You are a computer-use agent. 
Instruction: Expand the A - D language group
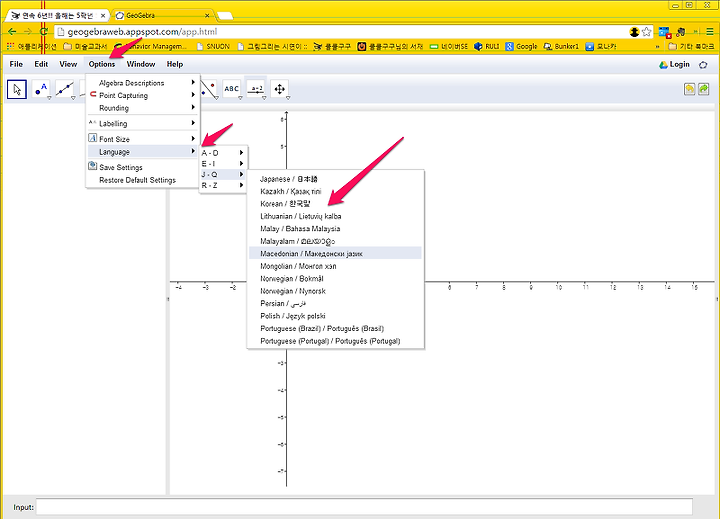[223, 152]
